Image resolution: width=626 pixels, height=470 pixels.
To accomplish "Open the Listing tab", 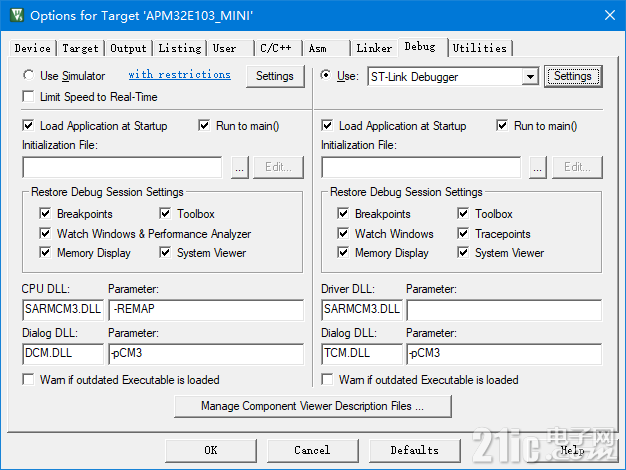I will pos(180,48).
